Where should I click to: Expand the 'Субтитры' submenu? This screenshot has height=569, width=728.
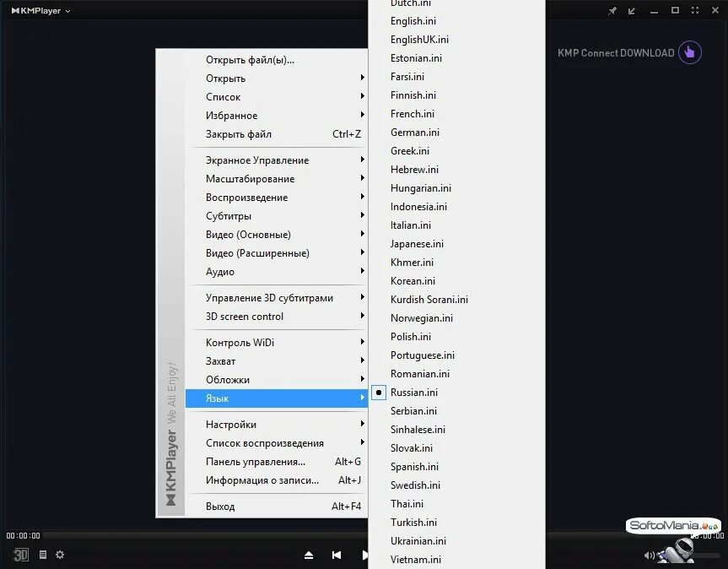[276, 216]
